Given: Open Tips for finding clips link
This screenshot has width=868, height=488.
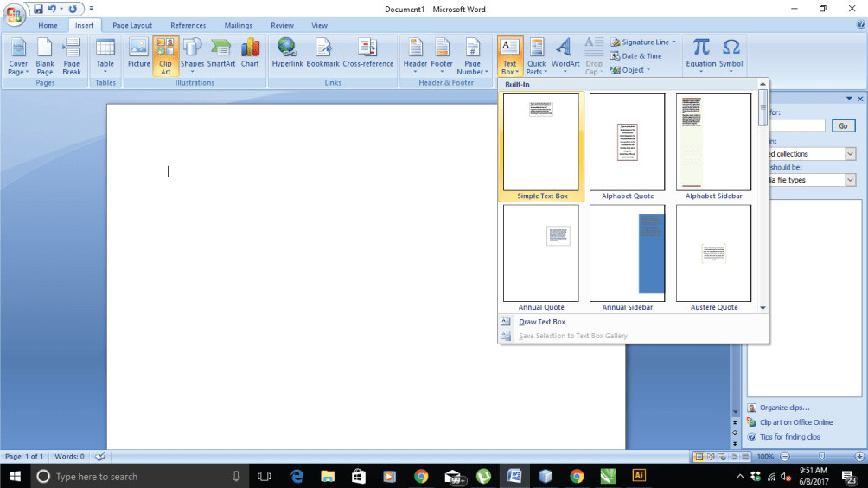Looking at the screenshot, I should 790,437.
